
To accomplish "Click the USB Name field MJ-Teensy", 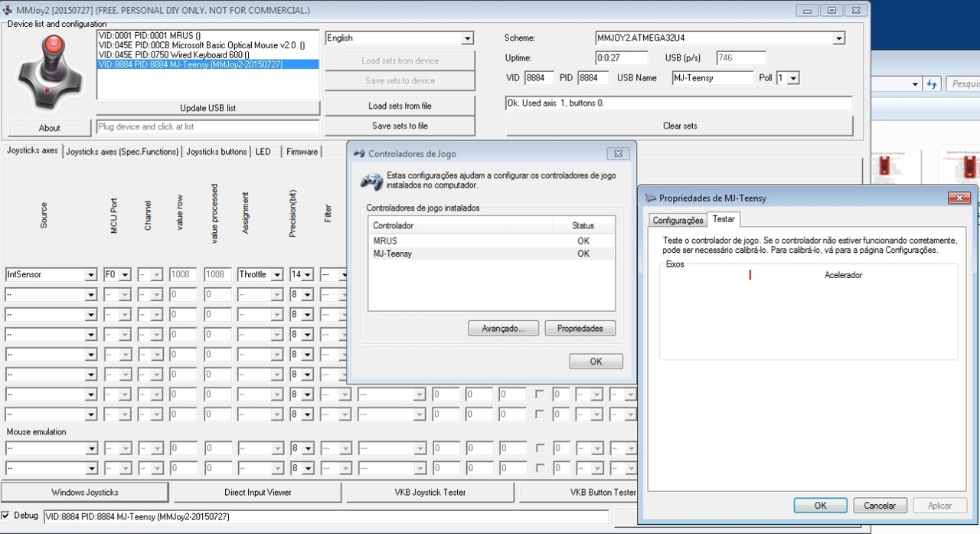I will click(713, 78).
